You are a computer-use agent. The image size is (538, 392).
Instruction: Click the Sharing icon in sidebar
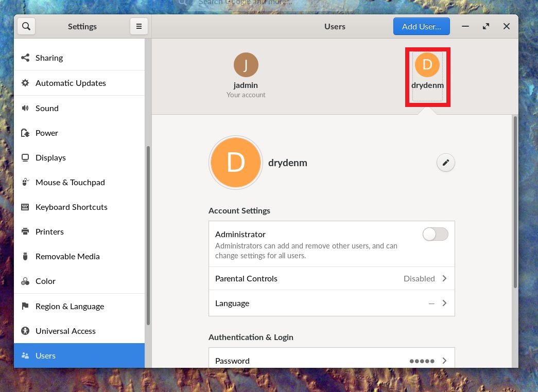tap(25, 58)
